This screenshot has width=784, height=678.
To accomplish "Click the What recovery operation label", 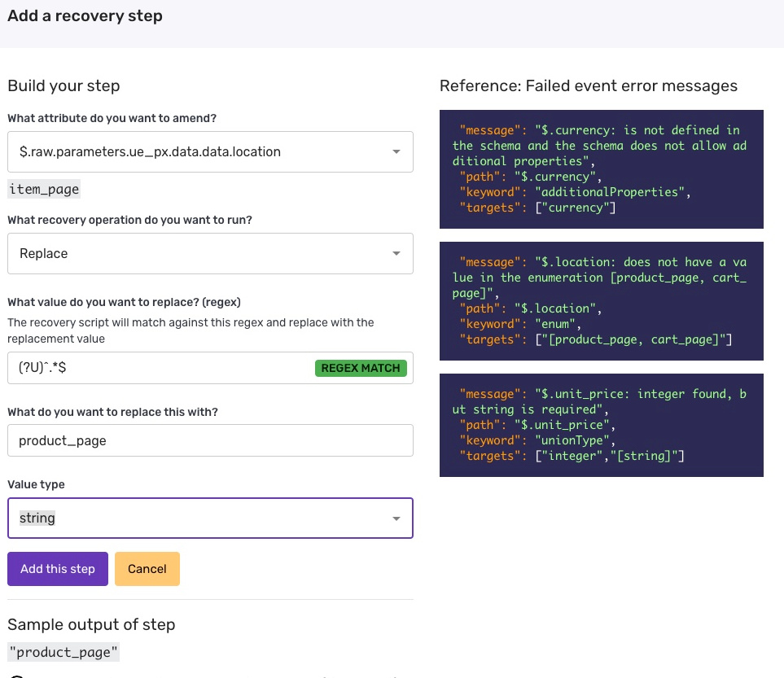I will pyautogui.click(x=130, y=220).
